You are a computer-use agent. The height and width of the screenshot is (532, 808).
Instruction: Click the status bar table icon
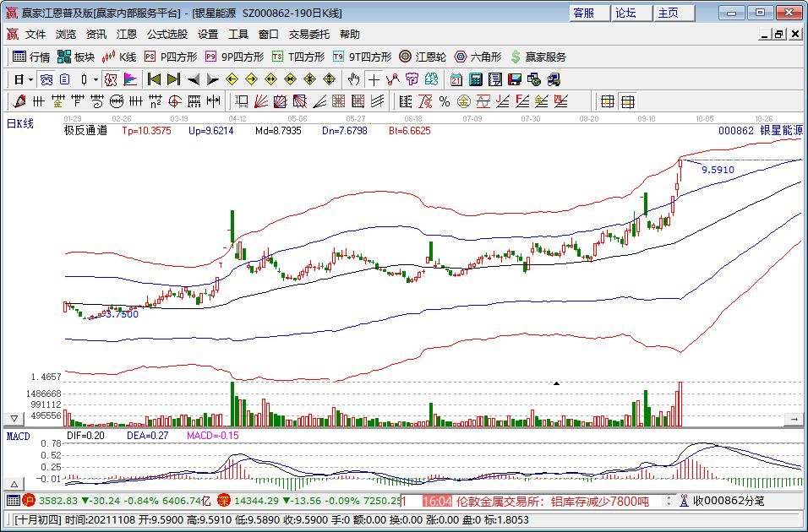14,501
